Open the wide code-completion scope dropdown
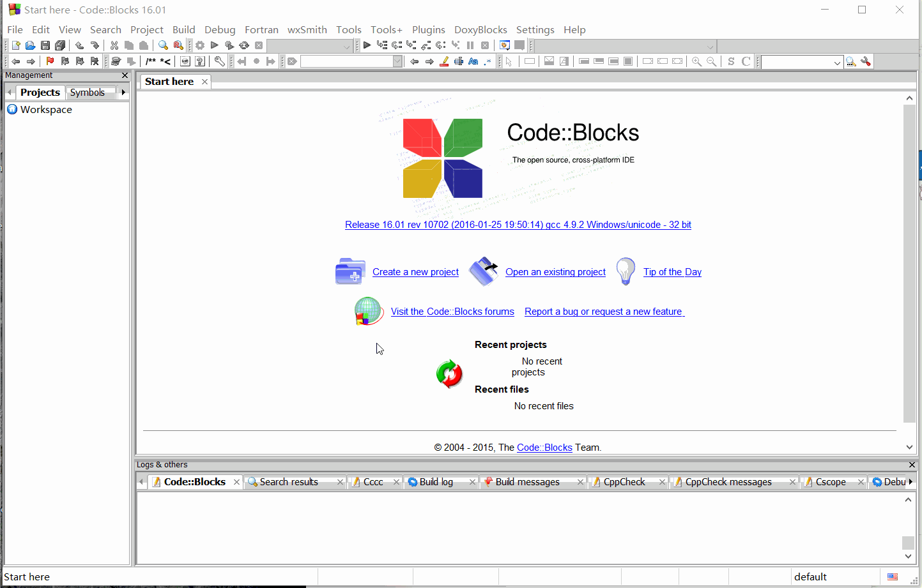 click(710, 46)
